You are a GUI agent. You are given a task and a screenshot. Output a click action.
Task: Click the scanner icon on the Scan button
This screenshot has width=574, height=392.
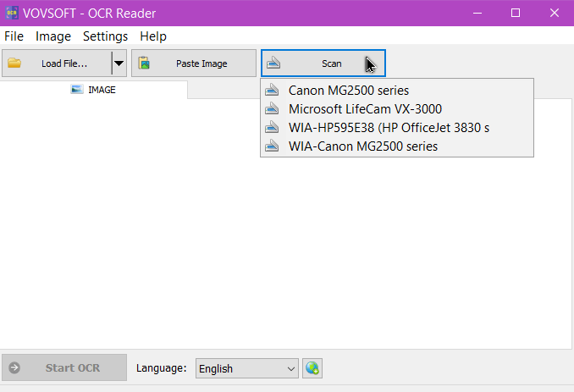(273, 63)
